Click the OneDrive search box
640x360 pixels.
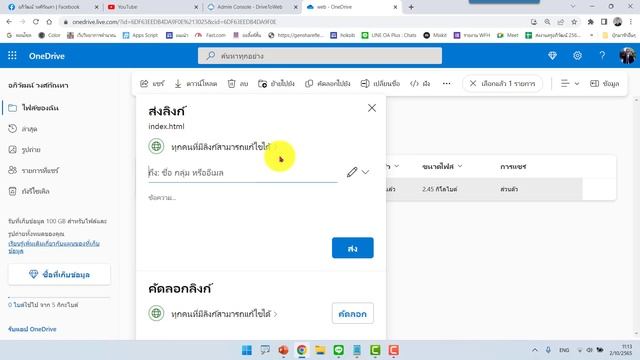[320, 56]
